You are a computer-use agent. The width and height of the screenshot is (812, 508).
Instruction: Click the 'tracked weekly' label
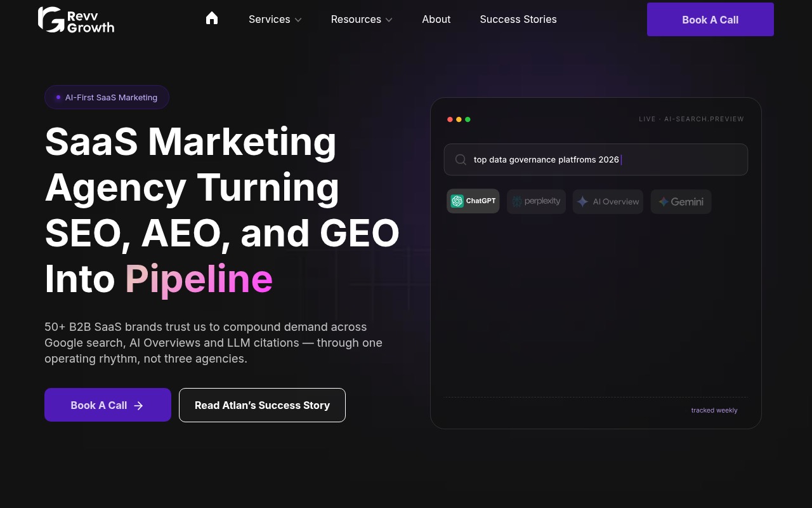(714, 410)
